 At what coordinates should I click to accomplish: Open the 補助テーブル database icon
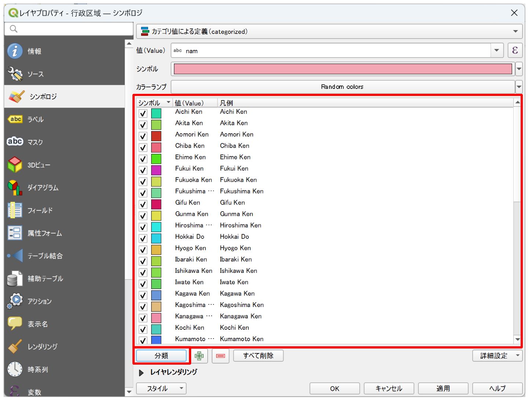pos(15,278)
